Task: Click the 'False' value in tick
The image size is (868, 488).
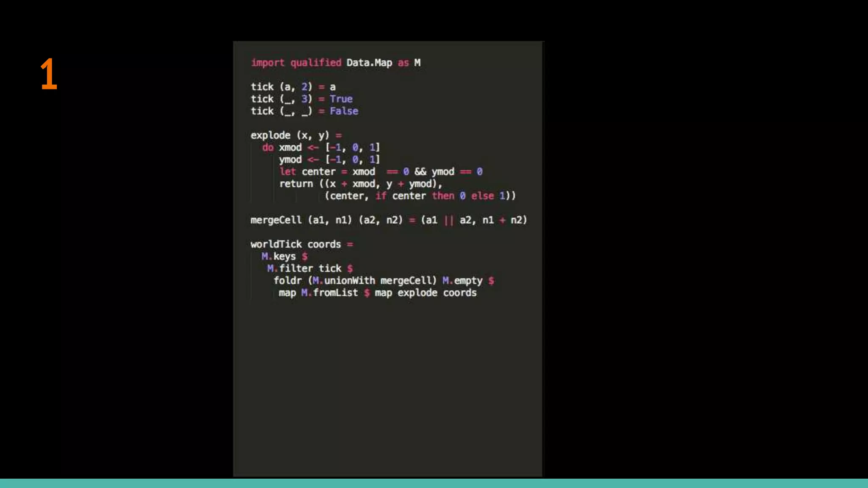Action: coord(344,111)
